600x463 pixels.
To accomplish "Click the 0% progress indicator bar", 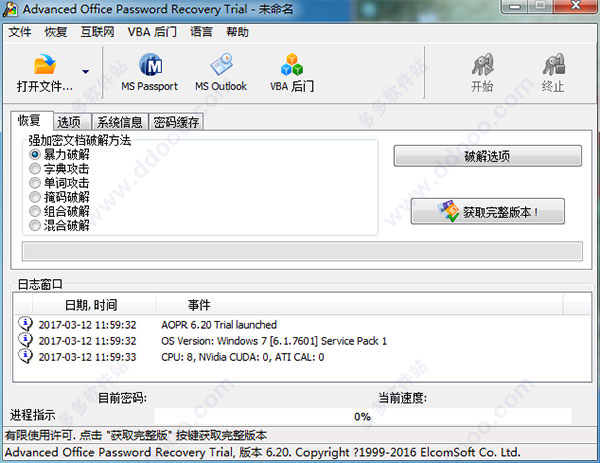I will [363, 416].
